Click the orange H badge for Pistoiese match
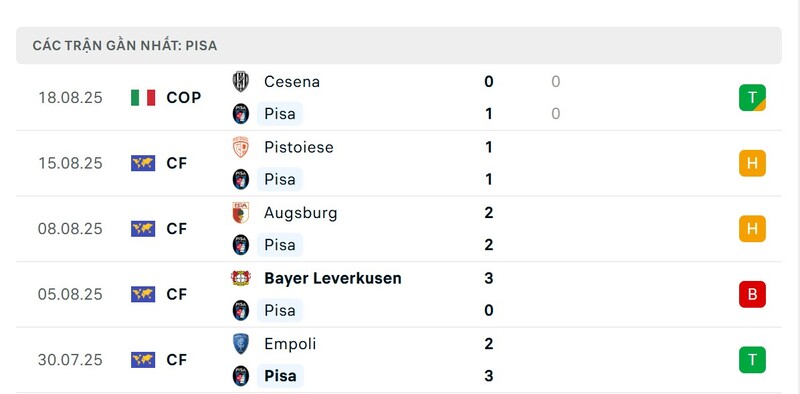The image size is (800, 394). 752,163
